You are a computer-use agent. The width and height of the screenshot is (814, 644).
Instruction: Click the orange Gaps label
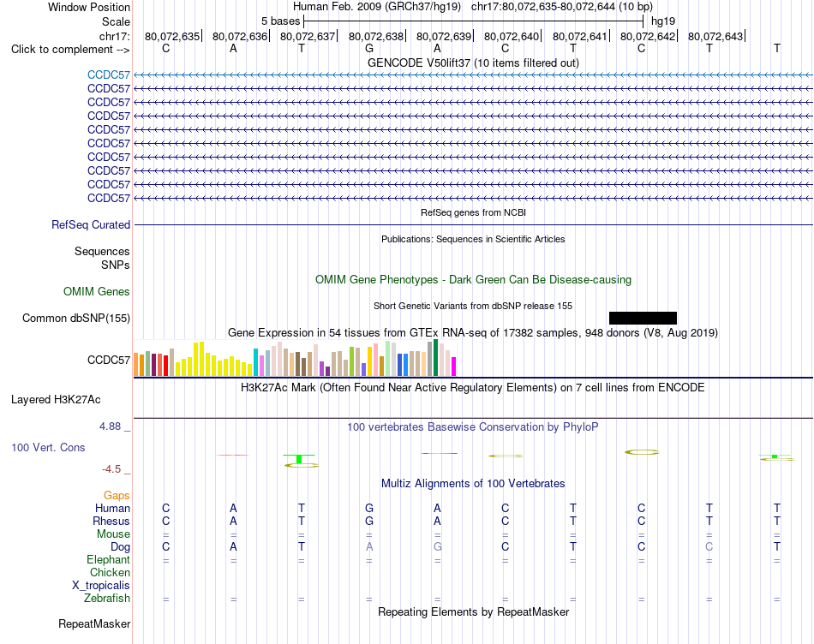coord(117,496)
